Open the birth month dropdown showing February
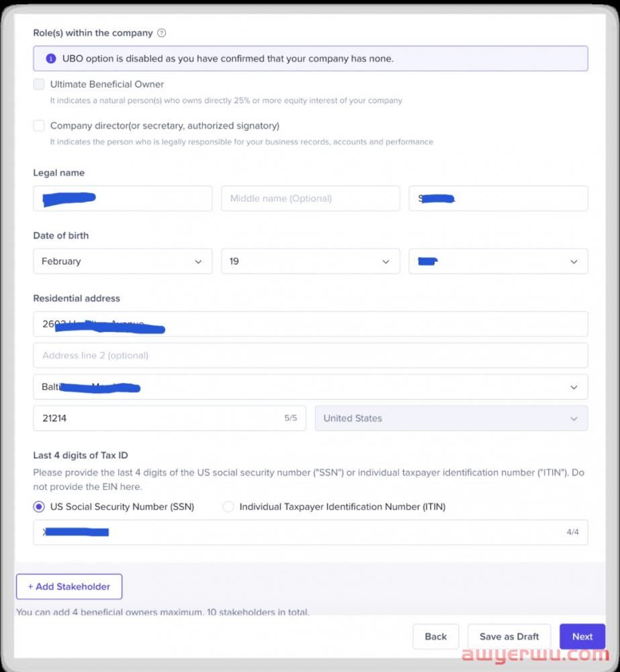This screenshot has height=672, width=620. pos(122,261)
